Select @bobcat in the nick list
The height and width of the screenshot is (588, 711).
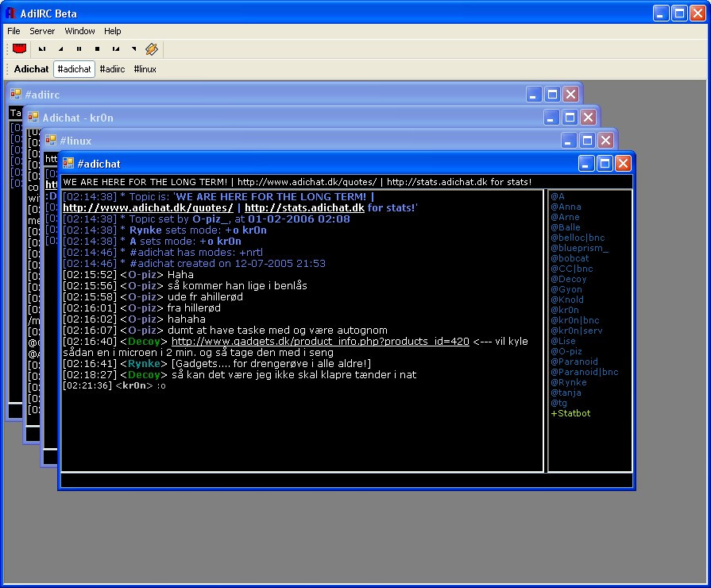pos(570,258)
